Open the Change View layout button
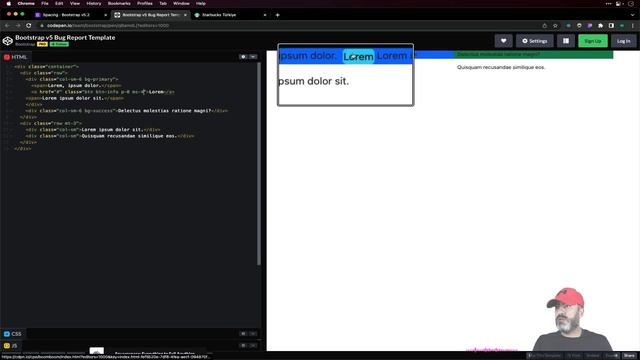640x360 pixels. pos(566,41)
